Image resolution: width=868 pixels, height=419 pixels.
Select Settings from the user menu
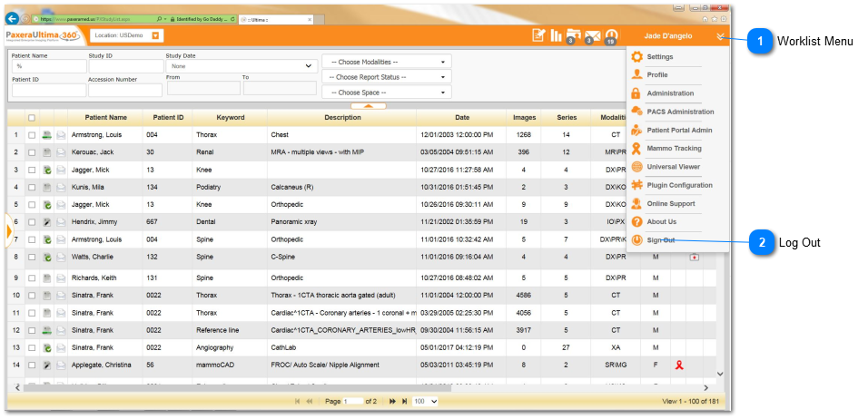660,57
